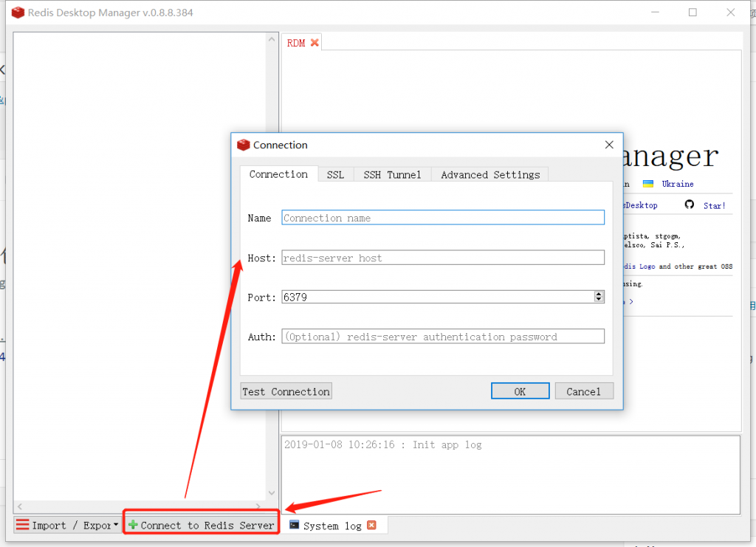Increase the Port value with up arrow
This screenshot has height=547, width=756.
599,294
